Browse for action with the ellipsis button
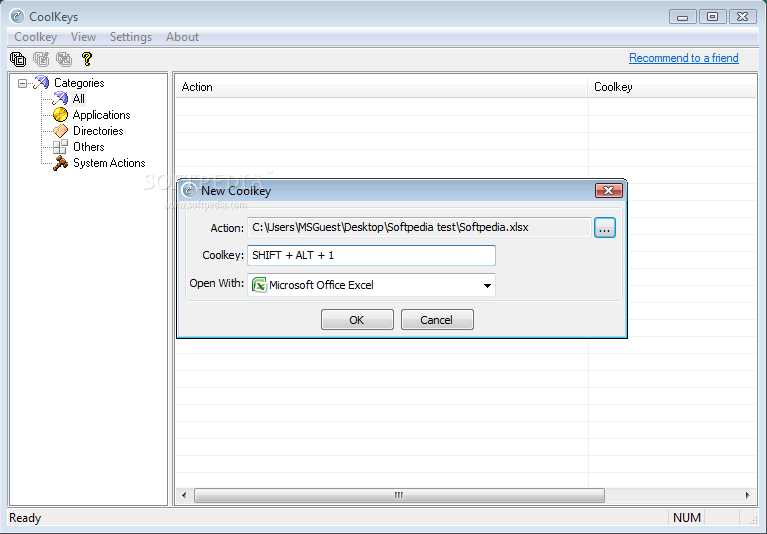Image resolution: width=767 pixels, height=534 pixels. (x=605, y=228)
